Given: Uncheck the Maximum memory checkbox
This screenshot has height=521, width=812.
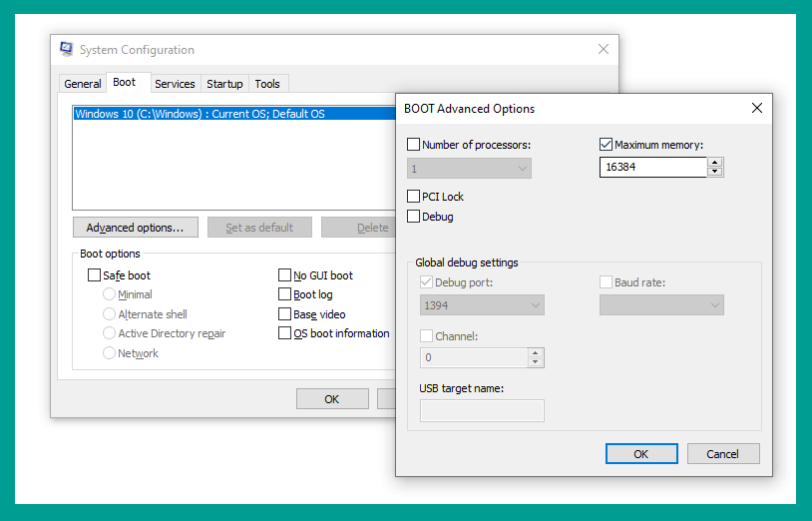Looking at the screenshot, I should 606,145.
